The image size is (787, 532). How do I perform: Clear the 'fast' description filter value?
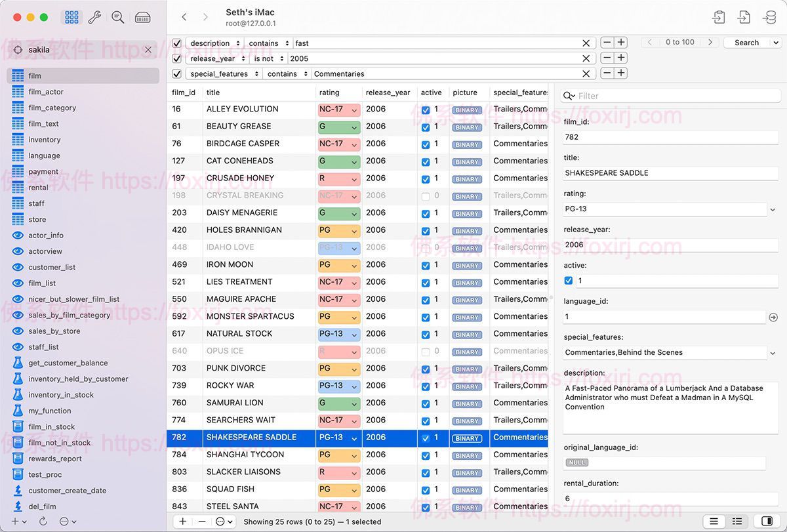coord(586,43)
